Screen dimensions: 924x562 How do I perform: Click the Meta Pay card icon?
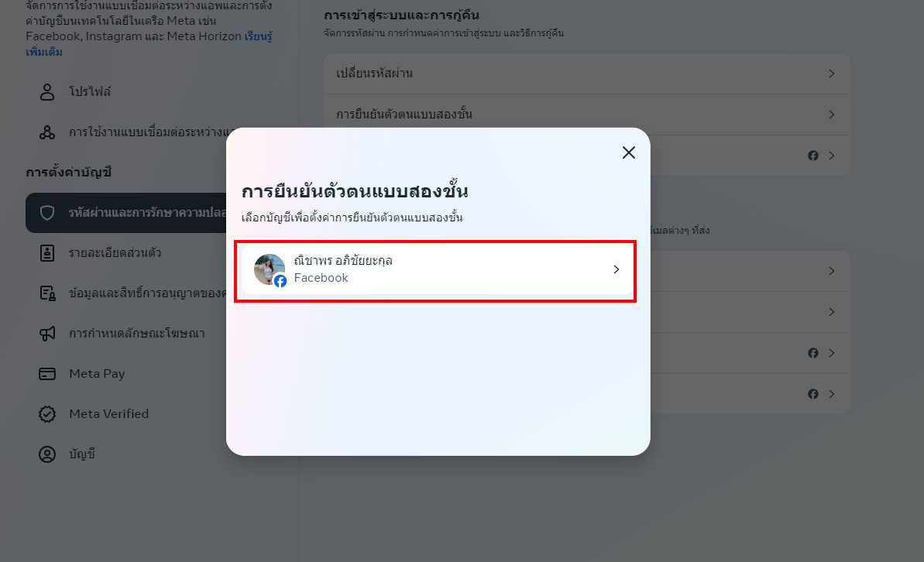[47, 373]
